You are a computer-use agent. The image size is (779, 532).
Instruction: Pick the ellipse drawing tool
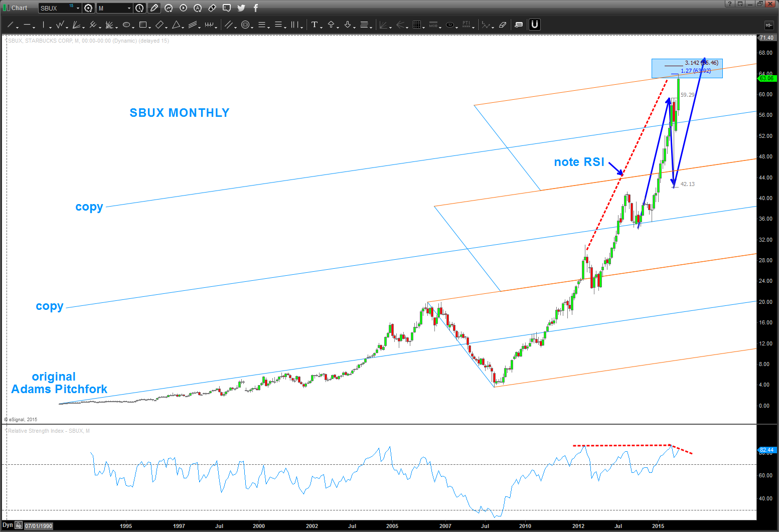(126, 25)
